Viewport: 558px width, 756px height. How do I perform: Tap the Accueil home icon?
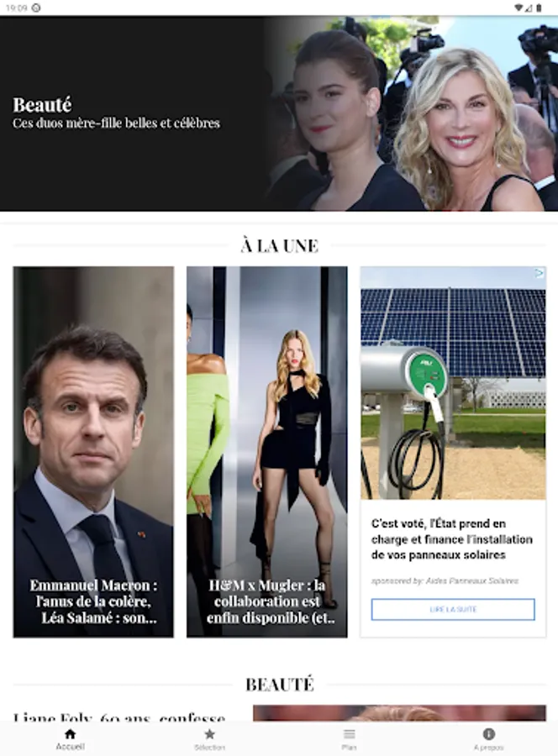[x=70, y=734]
